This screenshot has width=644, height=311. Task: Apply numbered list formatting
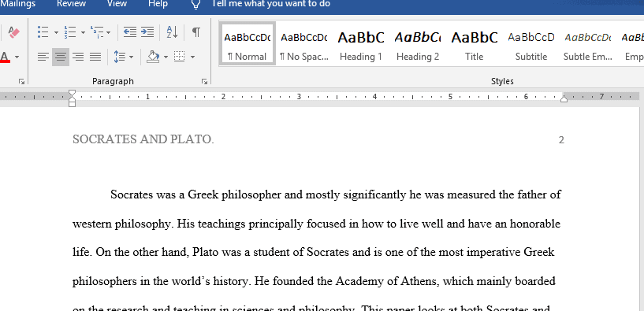(70, 32)
